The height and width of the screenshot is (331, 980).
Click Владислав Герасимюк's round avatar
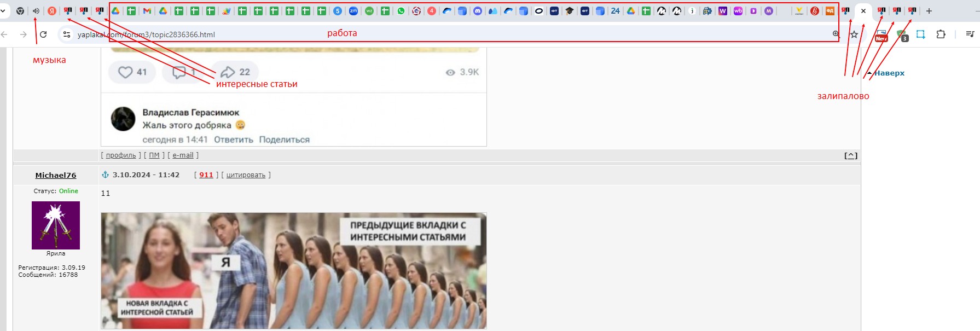tap(123, 119)
